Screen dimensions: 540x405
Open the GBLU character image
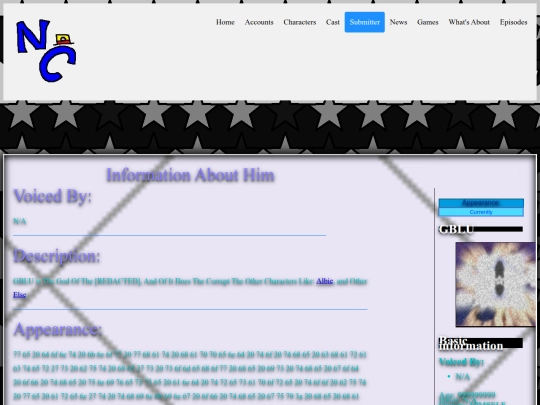496,284
